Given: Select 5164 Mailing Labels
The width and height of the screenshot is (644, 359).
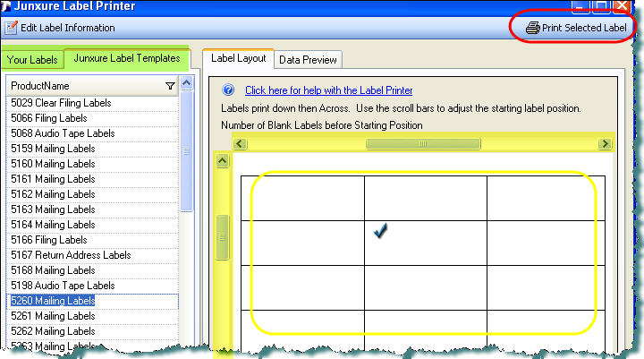Looking at the screenshot, I should (92, 225).
